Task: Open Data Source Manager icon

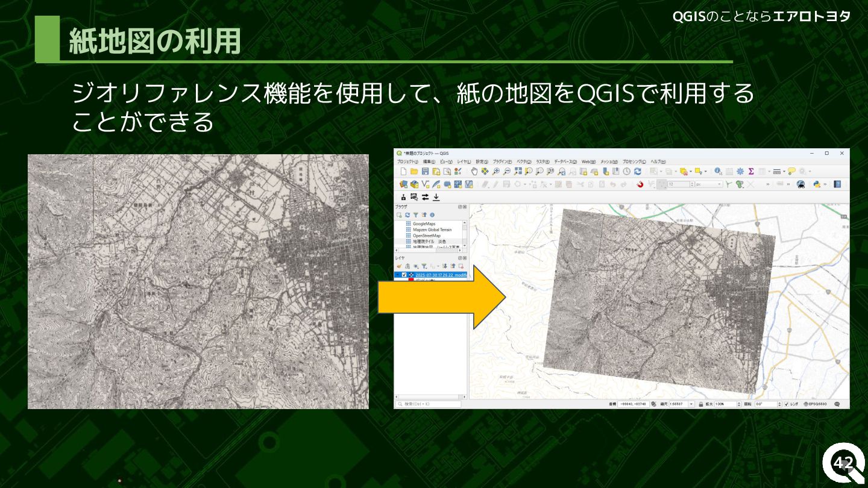Action: [x=403, y=184]
